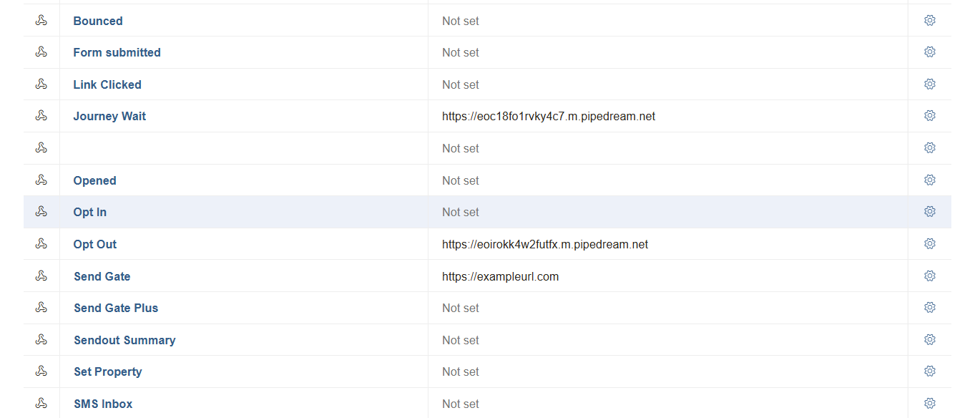Click the Sendout Summary link

[x=124, y=340]
